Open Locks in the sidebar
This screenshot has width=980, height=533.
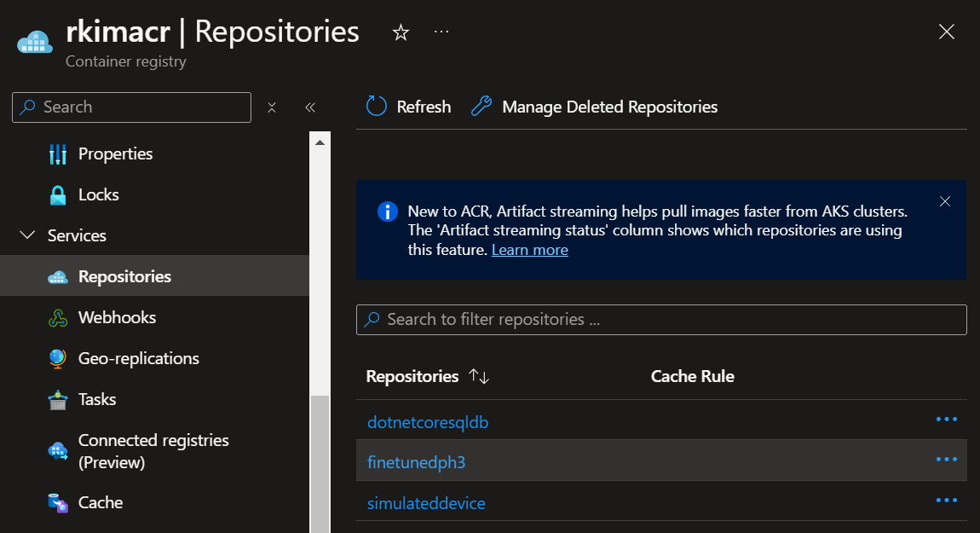click(98, 194)
